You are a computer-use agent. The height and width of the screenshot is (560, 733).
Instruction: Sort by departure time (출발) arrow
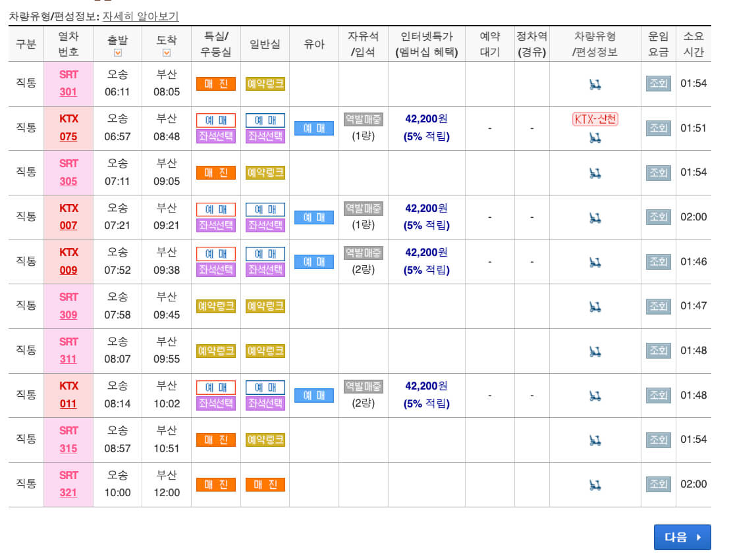[118, 53]
